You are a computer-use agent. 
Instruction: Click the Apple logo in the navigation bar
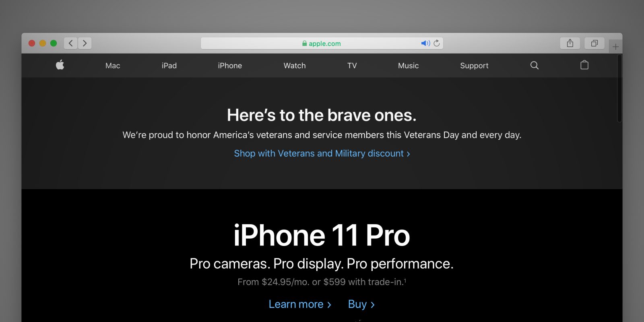60,65
